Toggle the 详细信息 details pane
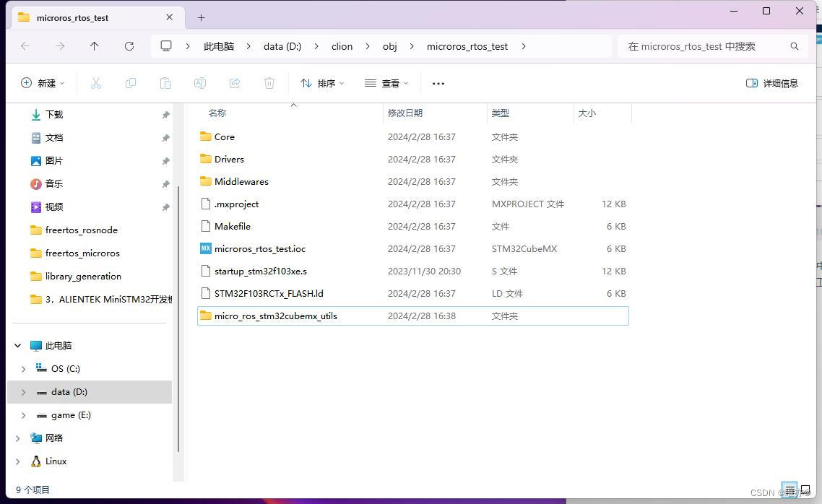This screenshot has height=504, width=822. (x=771, y=83)
